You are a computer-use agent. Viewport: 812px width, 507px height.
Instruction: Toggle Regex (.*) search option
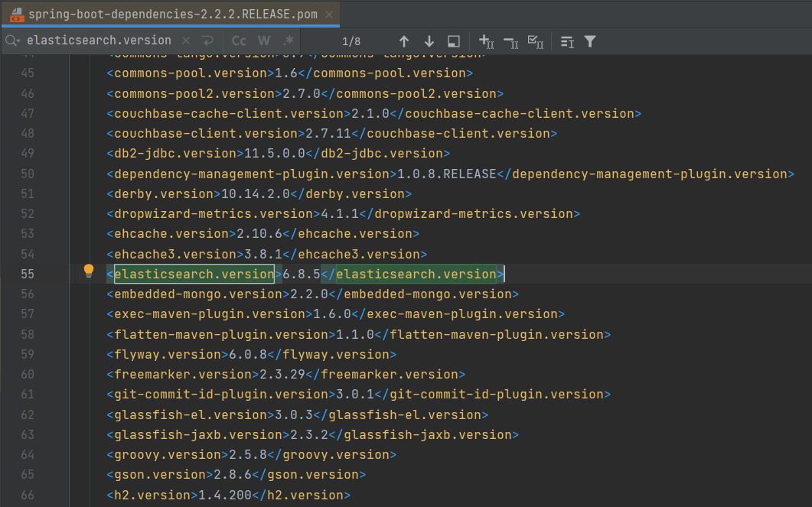pyautogui.click(x=289, y=41)
